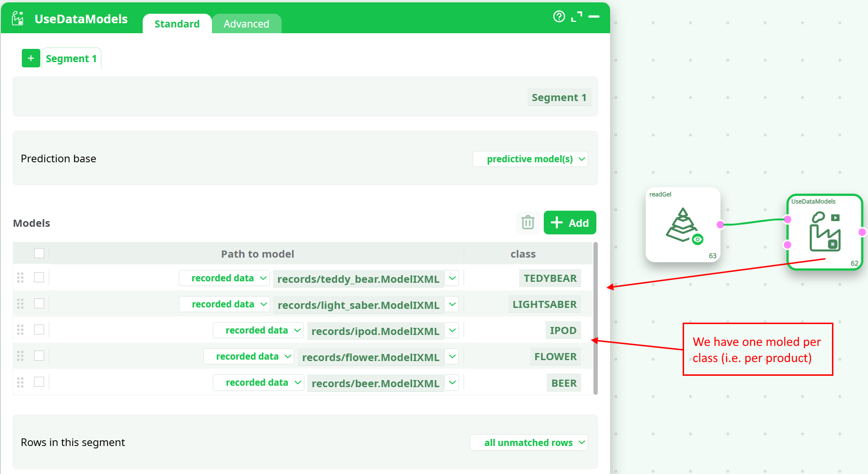The width and height of the screenshot is (868, 474).
Task: Check the box for the light_saber model row
Action: (x=39, y=304)
